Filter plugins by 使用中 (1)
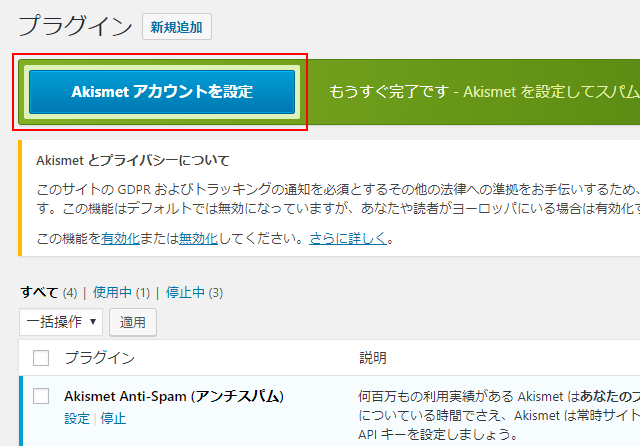The width and height of the screenshot is (640, 446). [121, 293]
